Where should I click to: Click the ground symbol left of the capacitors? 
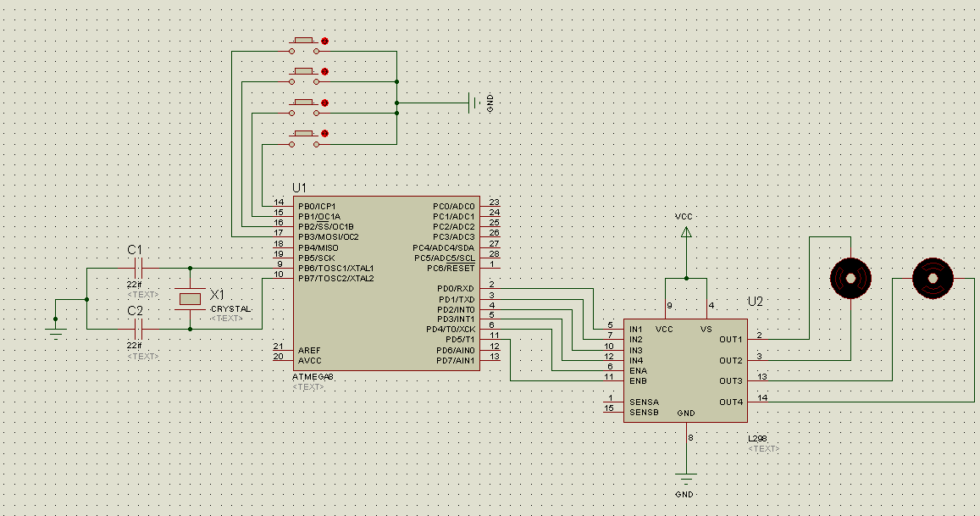click(x=56, y=332)
